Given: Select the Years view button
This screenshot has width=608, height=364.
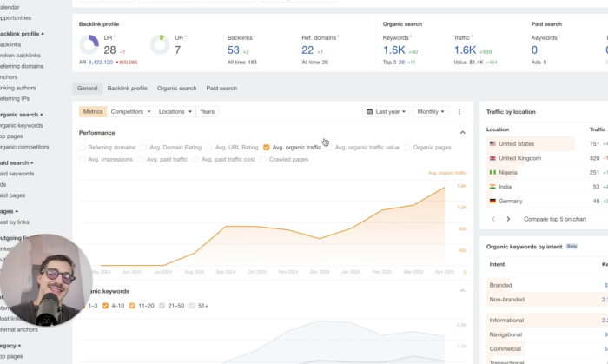Looking at the screenshot, I should [x=208, y=112].
